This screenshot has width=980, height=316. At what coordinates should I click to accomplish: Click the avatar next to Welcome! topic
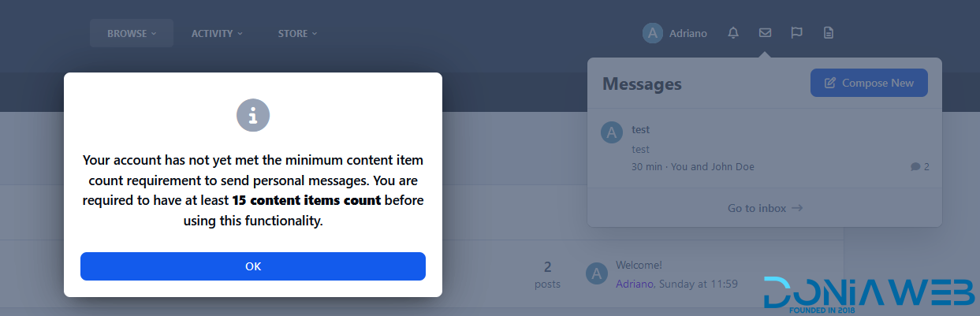(x=597, y=273)
